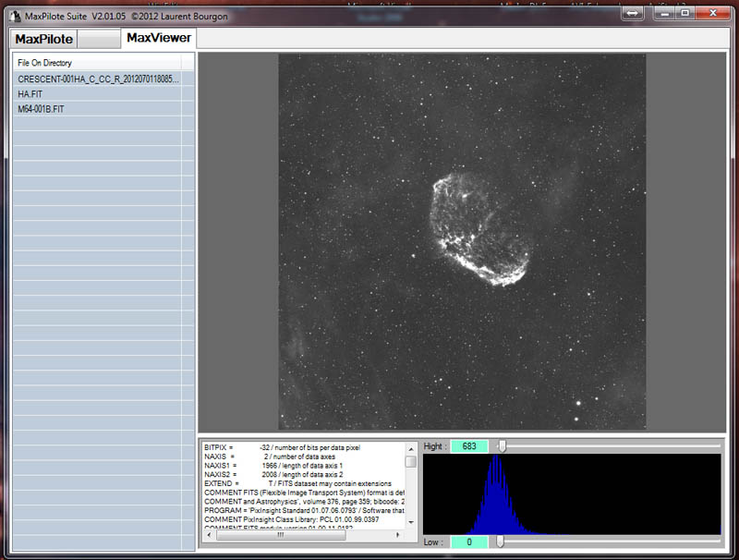Viewport: 739px width, 560px height.
Task: Close the MaxPilote Suite window
Action: 713,13
